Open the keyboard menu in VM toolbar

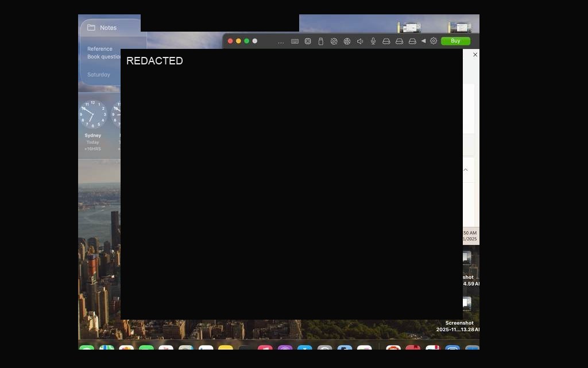click(x=295, y=41)
